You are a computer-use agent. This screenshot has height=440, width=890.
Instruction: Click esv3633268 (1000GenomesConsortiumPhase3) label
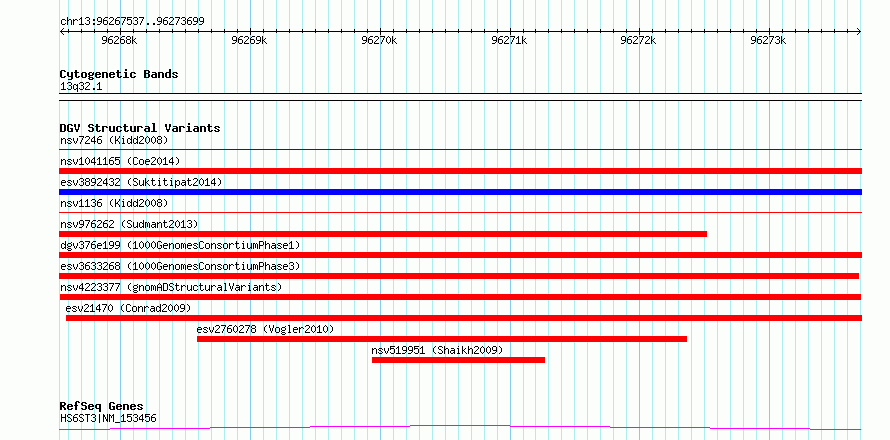pos(180,266)
